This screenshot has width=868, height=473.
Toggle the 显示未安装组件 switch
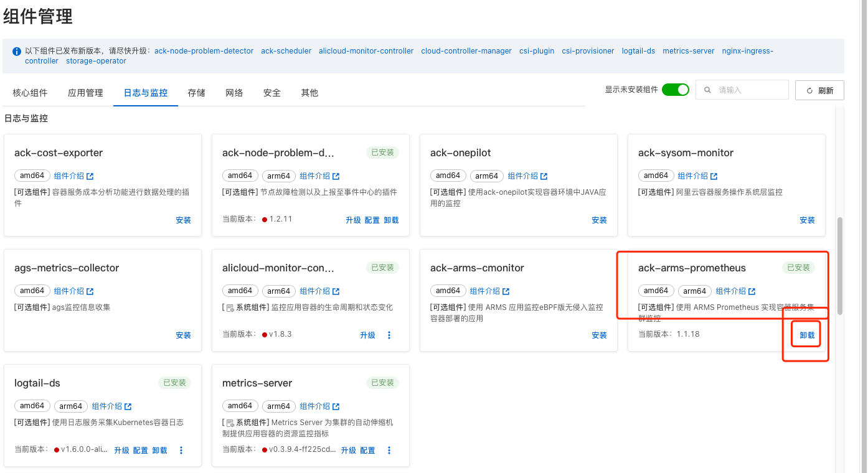pos(675,90)
